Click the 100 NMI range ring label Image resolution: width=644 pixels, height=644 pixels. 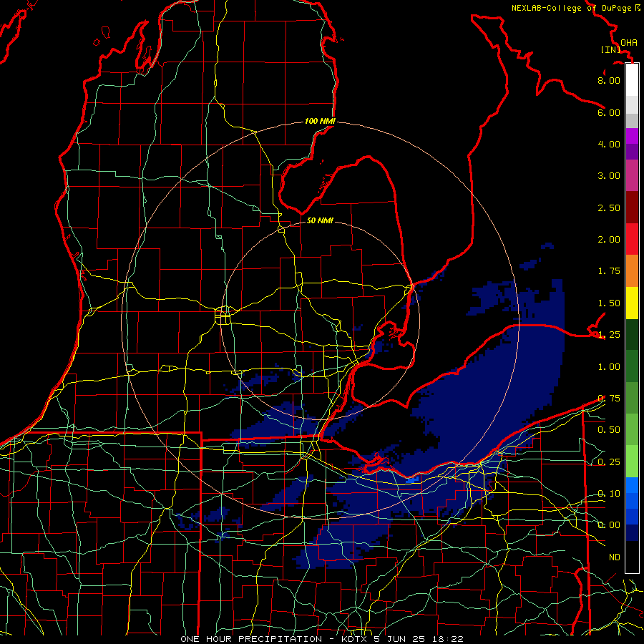[x=320, y=121]
